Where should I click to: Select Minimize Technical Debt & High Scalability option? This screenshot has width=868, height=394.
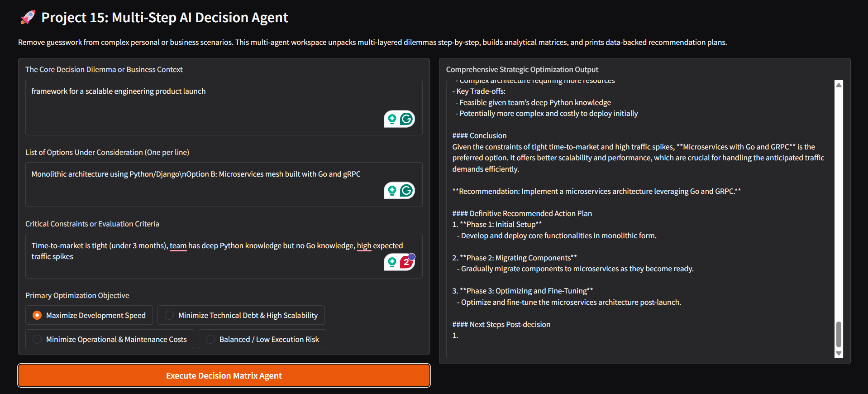pos(241,315)
